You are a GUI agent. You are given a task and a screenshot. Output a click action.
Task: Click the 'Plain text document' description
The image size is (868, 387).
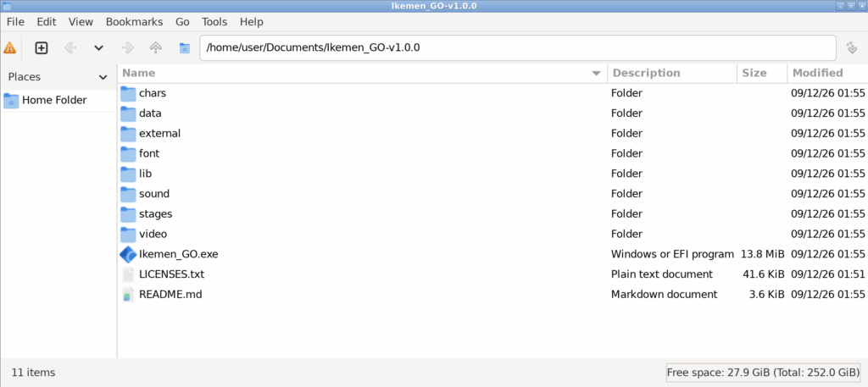661,274
